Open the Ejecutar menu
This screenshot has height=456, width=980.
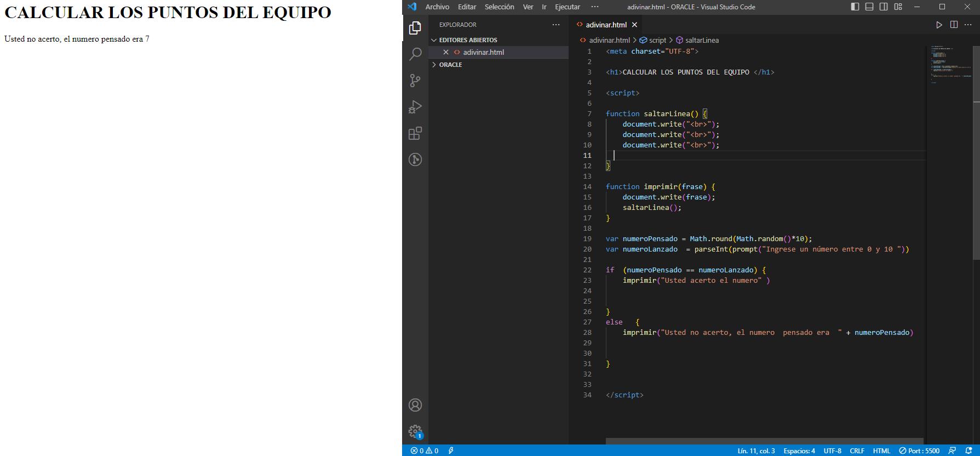coord(568,7)
